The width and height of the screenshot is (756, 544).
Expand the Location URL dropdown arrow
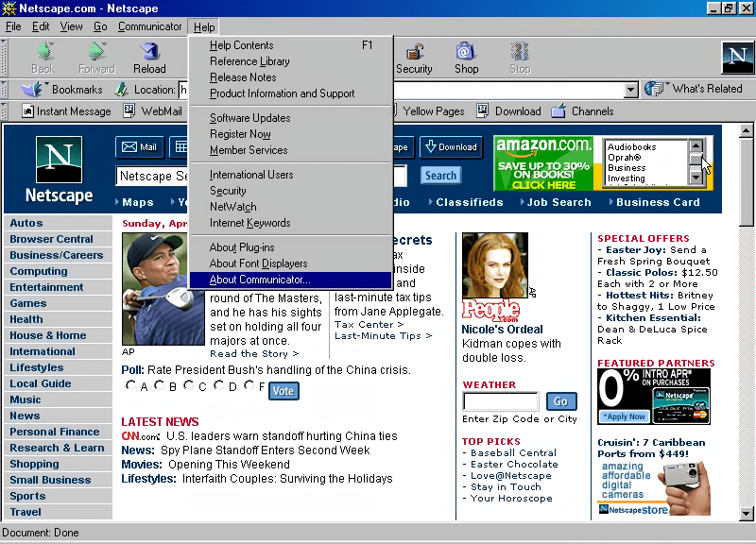631,90
